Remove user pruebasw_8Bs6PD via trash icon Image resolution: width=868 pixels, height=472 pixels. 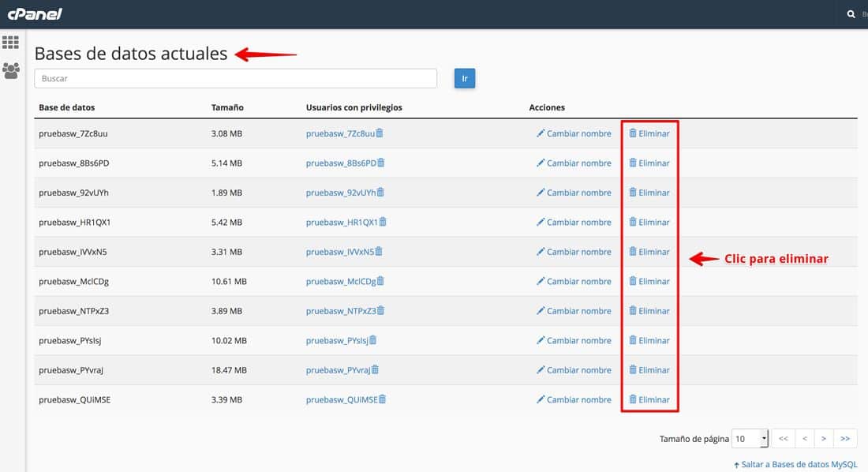[x=381, y=163]
